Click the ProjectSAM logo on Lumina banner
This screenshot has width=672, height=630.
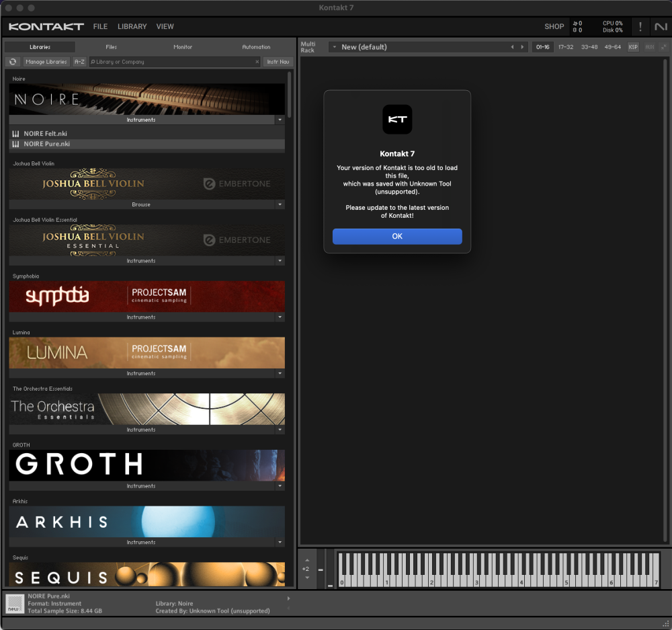[x=159, y=352]
